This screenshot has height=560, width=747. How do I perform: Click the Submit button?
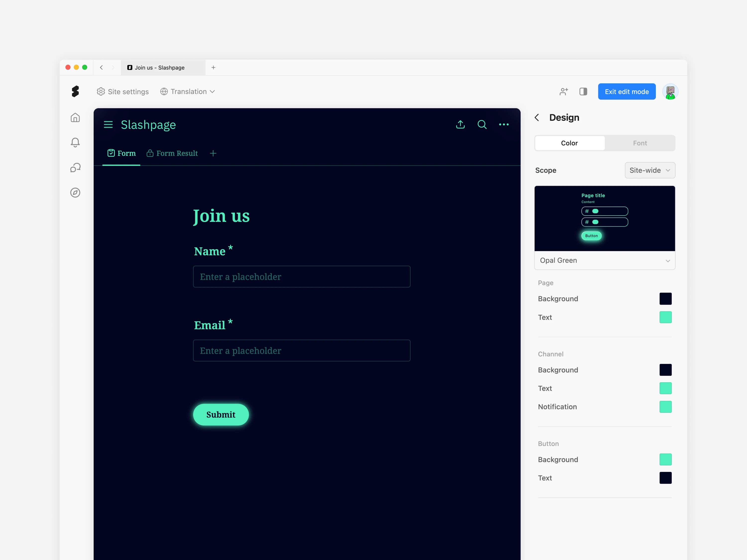coord(221,414)
